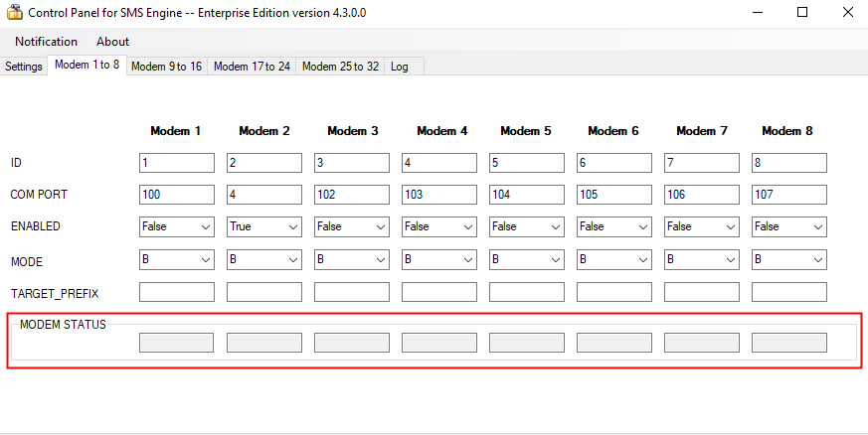Open the Modem 17 to 24 tab
The height and width of the screenshot is (435, 868).
pyautogui.click(x=252, y=67)
